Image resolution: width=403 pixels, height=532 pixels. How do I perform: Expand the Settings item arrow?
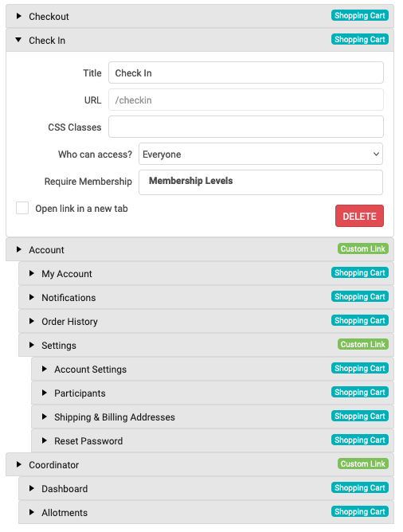click(32, 345)
